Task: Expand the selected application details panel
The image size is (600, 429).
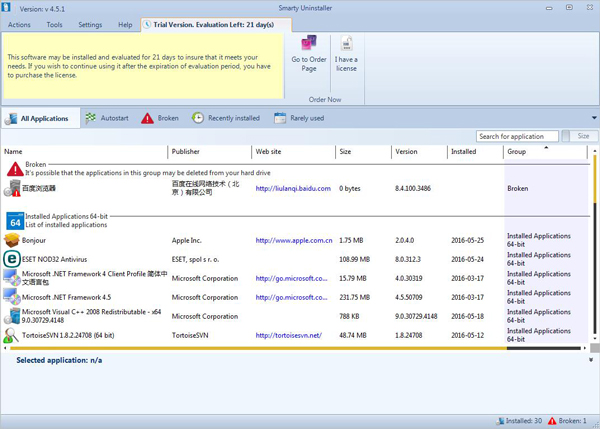Action: click(x=591, y=360)
